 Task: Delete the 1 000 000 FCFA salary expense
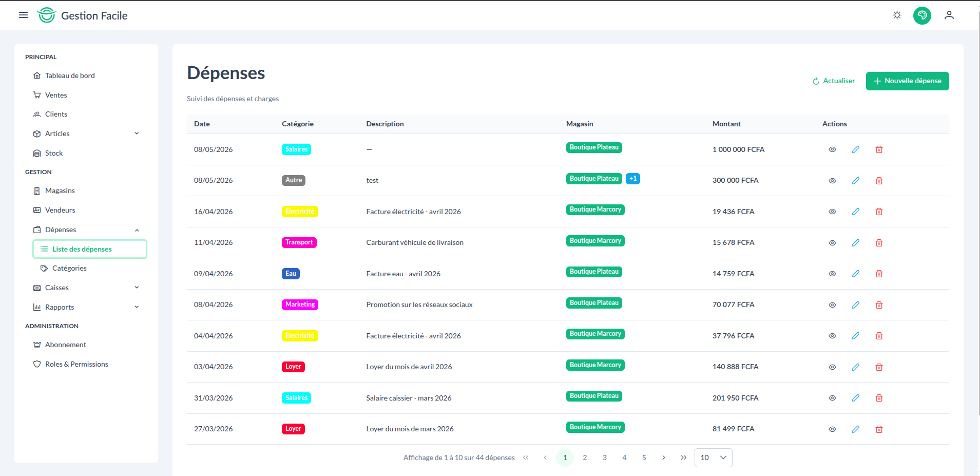pyautogui.click(x=879, y=149)
